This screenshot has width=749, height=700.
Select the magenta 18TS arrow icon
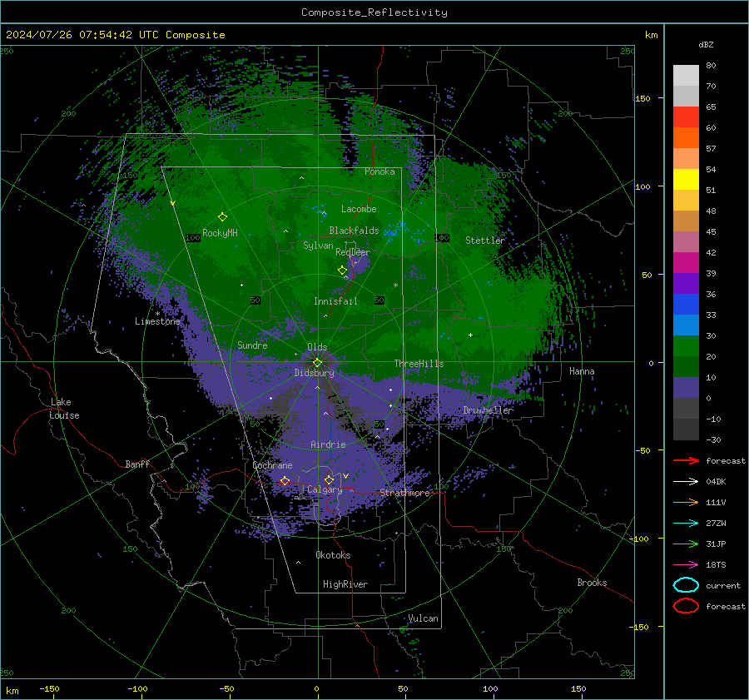click(x=686, y=565)
